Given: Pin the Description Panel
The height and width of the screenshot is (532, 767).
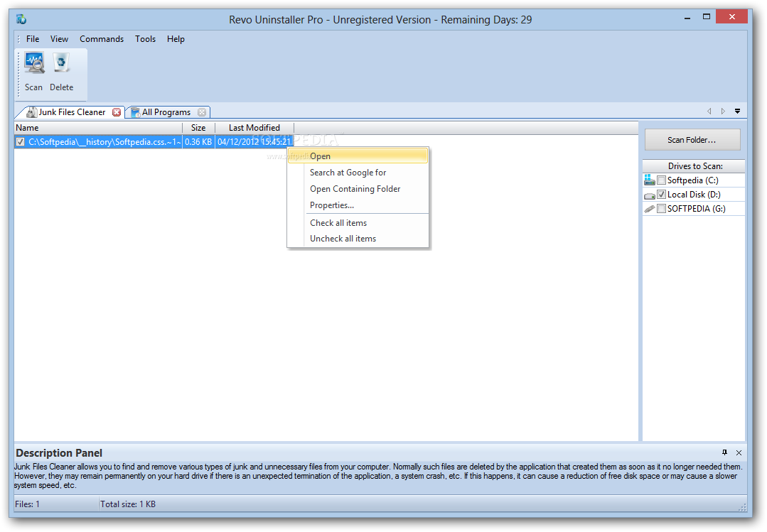Looking at the screenshot, I should coord(724,452).
